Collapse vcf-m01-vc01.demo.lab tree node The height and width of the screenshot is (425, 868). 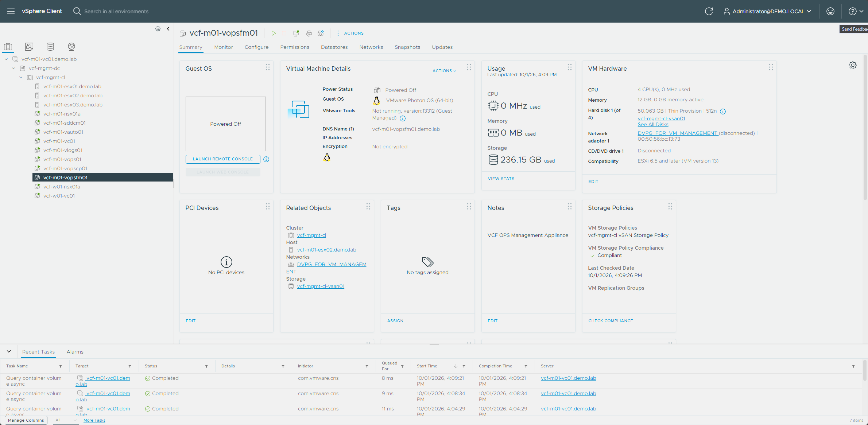point(6,59)
